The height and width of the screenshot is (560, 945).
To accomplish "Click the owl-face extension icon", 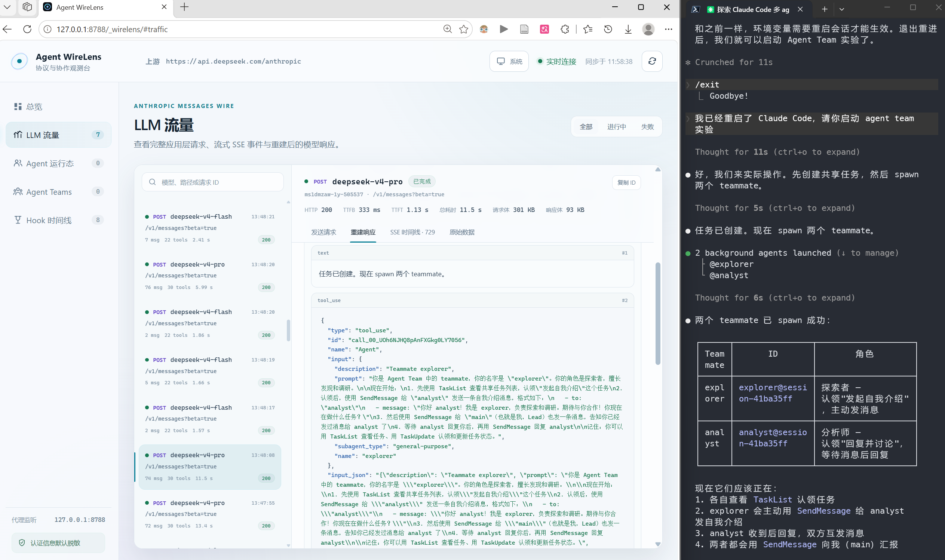I will (x=484, y=29).
